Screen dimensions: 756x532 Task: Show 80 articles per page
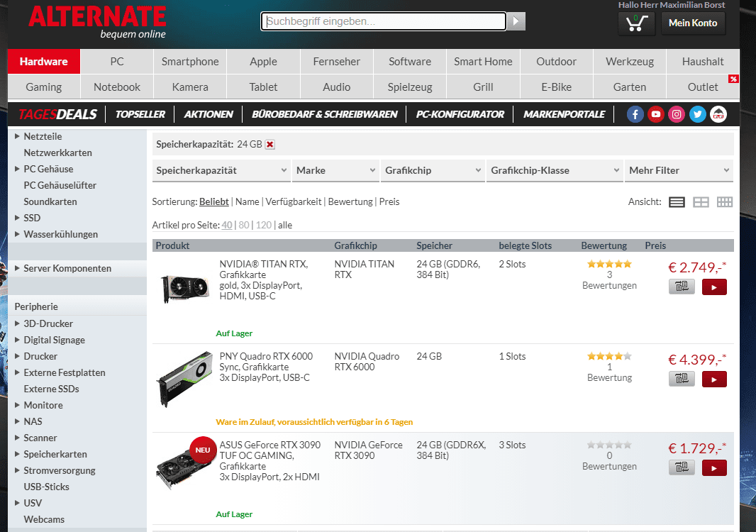pyautogui.click(x=244, y=226)
